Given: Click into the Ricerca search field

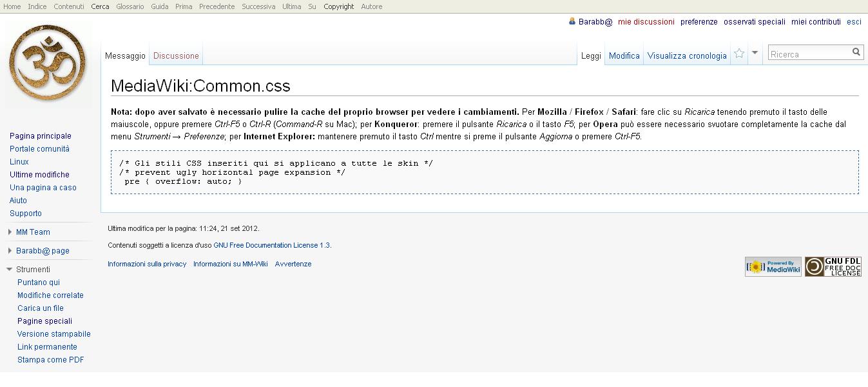Looking at the screenshot, I should [x=809, y=54].
